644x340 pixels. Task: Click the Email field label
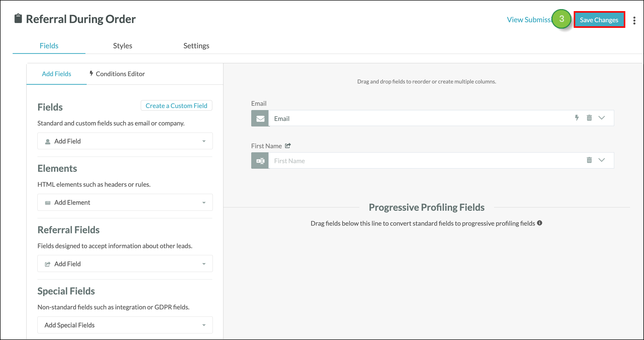pos(259,103)
